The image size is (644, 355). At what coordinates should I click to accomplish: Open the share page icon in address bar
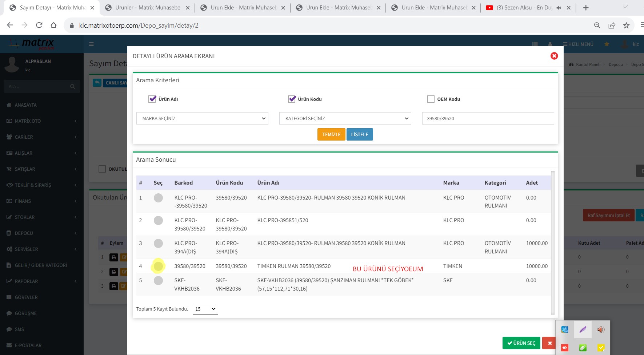[x=612, y=25]
